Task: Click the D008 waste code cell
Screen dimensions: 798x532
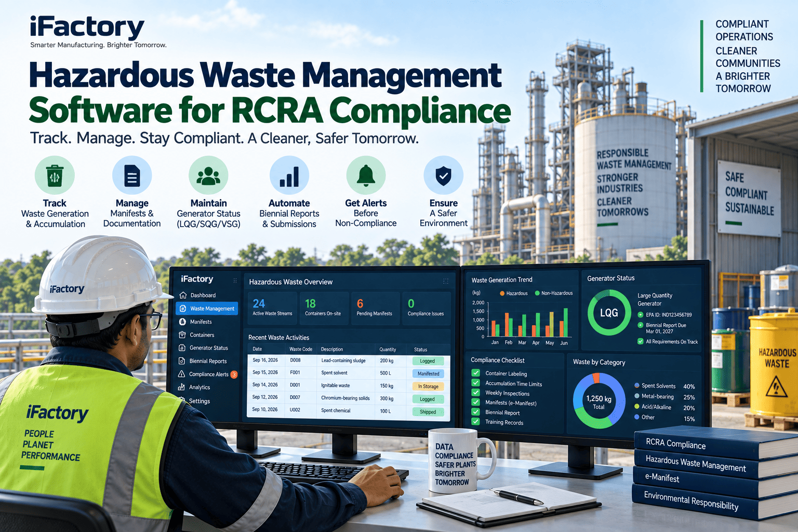Action: [295, 360]
